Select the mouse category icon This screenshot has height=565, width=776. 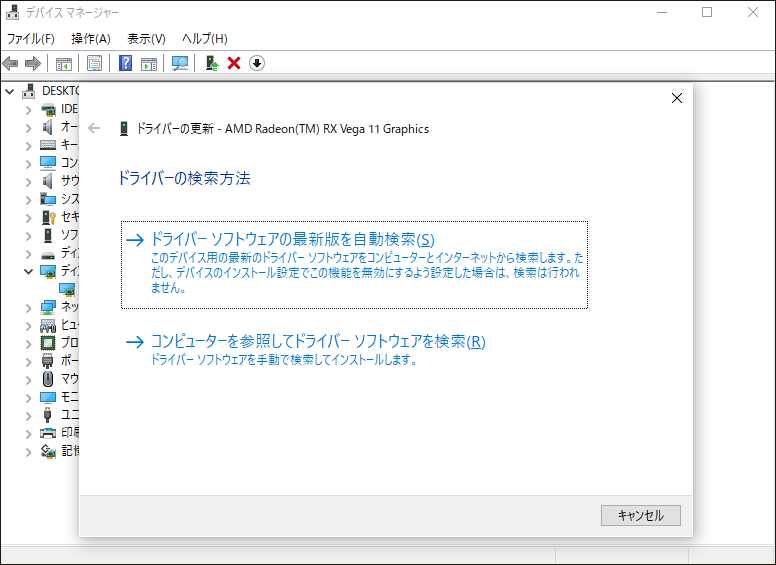coord(48,379)
